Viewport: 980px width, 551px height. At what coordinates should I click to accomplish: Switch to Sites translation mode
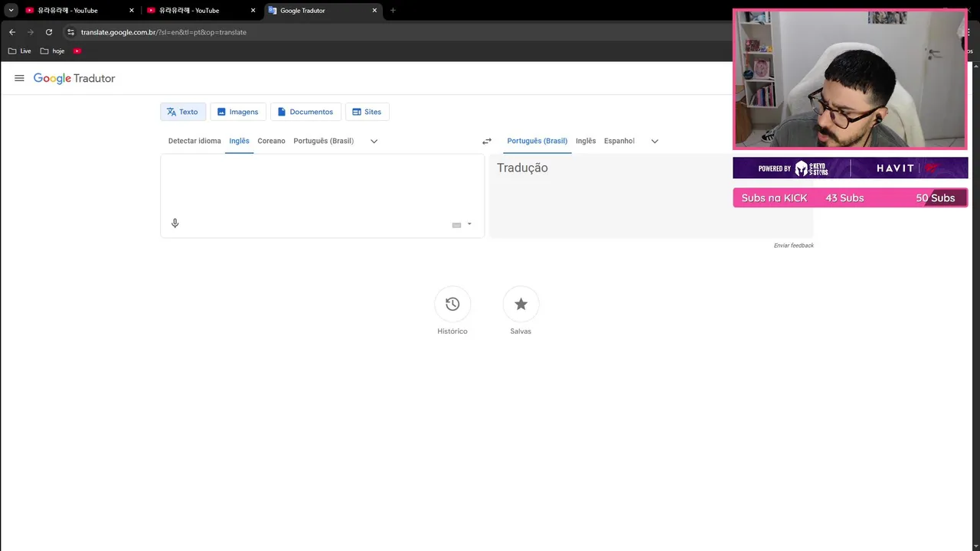point(367,112)
